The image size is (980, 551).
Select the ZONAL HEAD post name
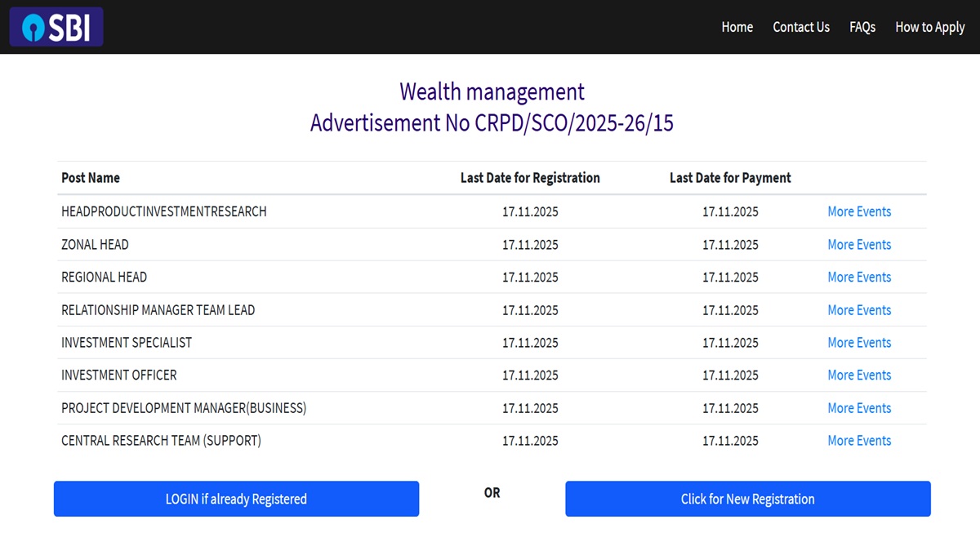(x=95, y=244)
